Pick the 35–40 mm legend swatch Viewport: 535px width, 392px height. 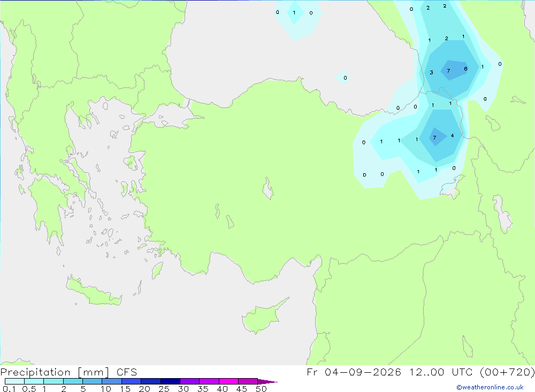209,381
